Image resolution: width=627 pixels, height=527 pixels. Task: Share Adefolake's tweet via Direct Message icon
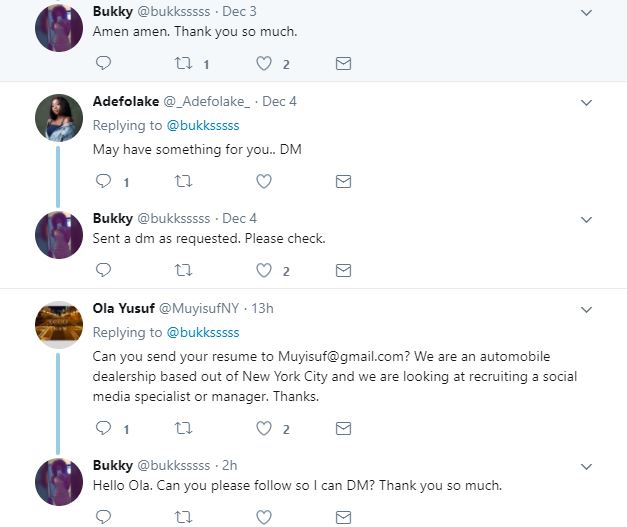click(343, 182)
